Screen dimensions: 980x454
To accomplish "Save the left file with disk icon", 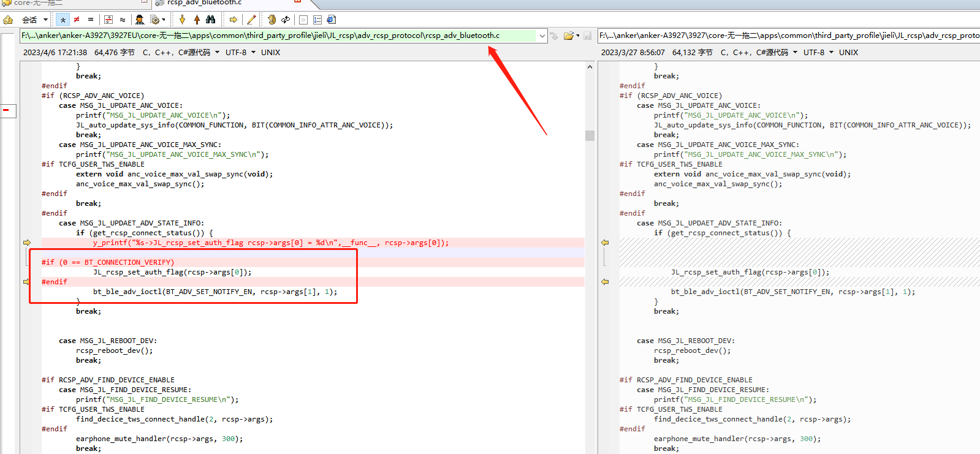I will (x=587, y=36).
